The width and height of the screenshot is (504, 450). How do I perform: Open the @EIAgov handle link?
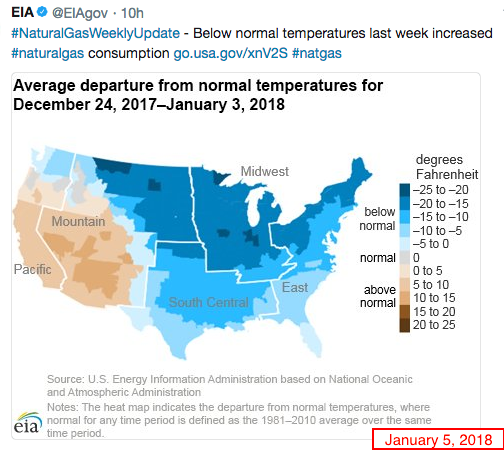pos(80,13)
